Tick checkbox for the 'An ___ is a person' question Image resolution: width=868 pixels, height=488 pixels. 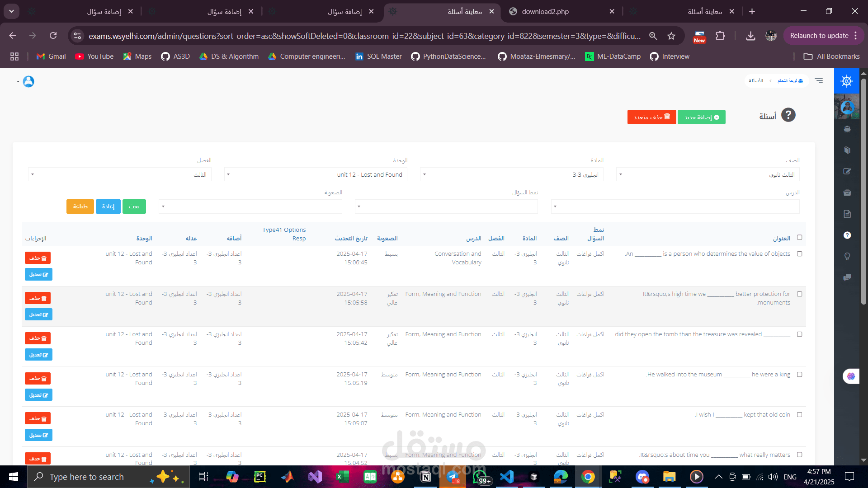click(799, 254)
